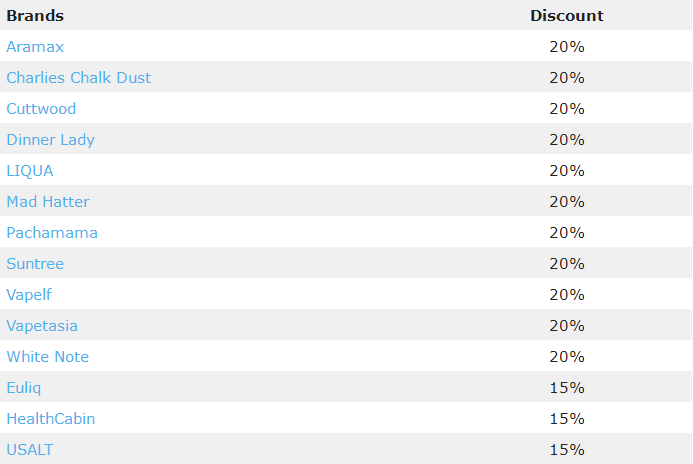Open the Aramax brand link
Screen dimensions: 693x464
pyautogui.click(x=35, y=47)
